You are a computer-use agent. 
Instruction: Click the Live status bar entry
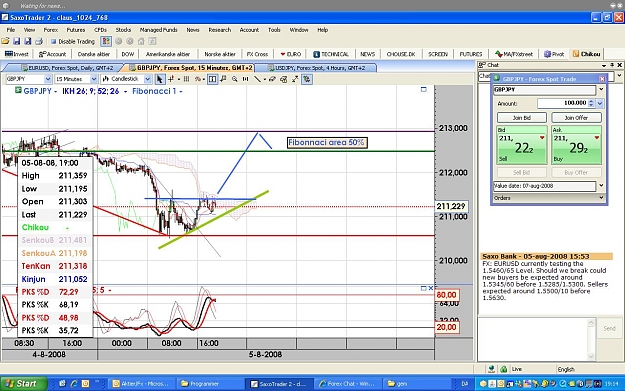[x=517, y=369]
